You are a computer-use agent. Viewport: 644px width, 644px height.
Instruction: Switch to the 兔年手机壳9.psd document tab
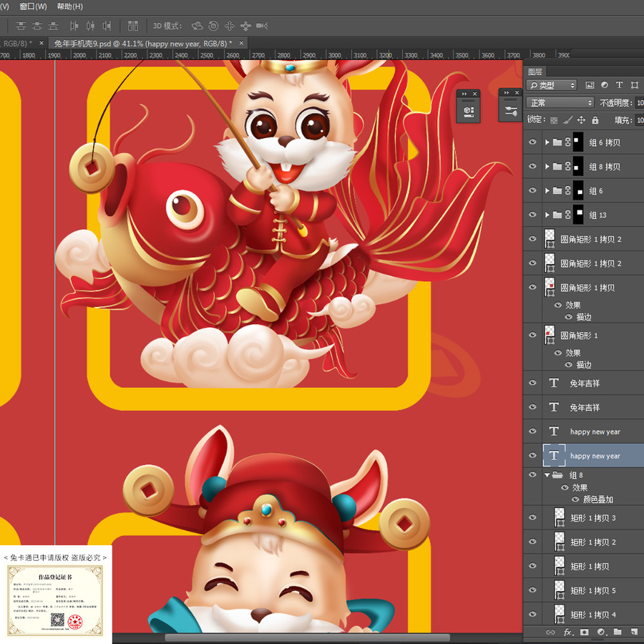click(143, 43)
